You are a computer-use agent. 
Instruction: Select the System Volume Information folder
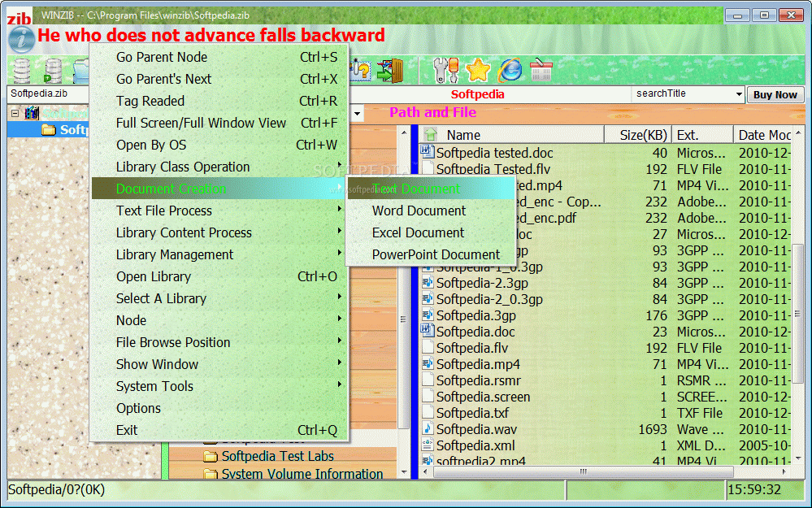tap(302, 474)
